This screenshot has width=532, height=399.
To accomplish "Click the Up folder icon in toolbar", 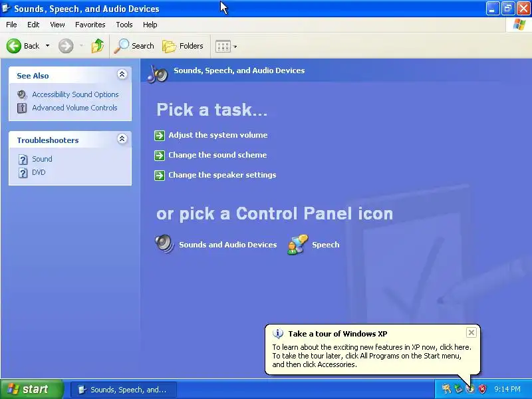I will [98, 46].
